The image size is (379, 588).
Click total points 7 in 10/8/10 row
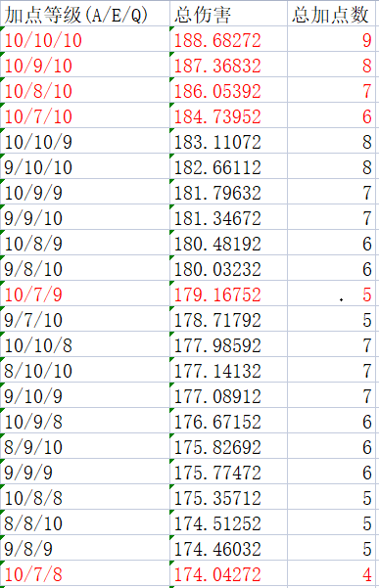click(x=331, y=91)
